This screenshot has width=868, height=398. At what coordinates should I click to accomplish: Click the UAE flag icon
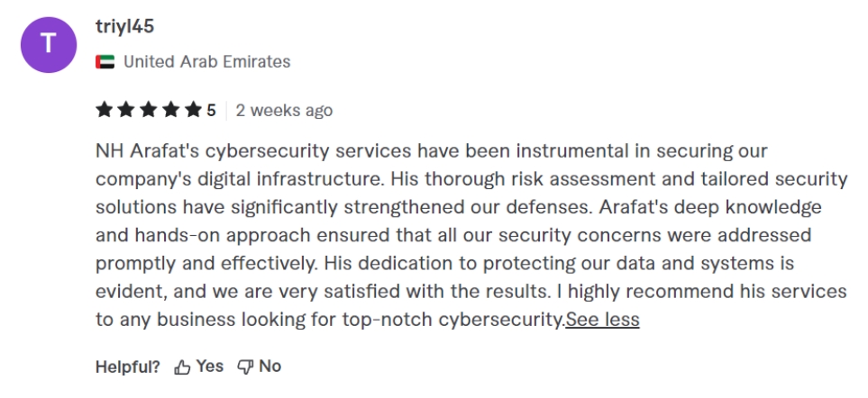(104, 62)
